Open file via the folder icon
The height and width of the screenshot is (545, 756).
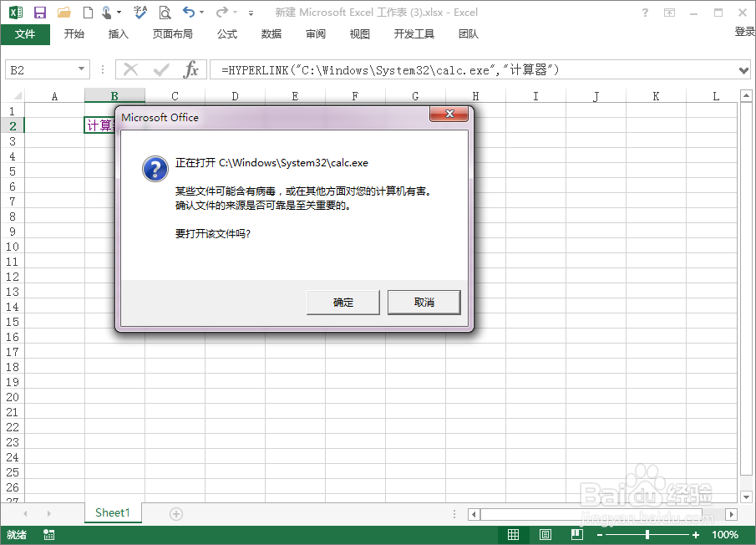pos(63,13)
